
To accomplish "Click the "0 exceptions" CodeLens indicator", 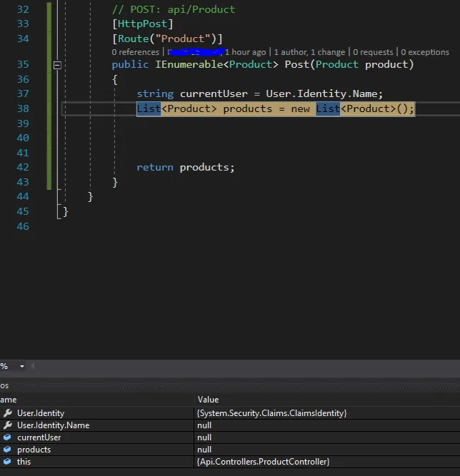I will 424,52.
